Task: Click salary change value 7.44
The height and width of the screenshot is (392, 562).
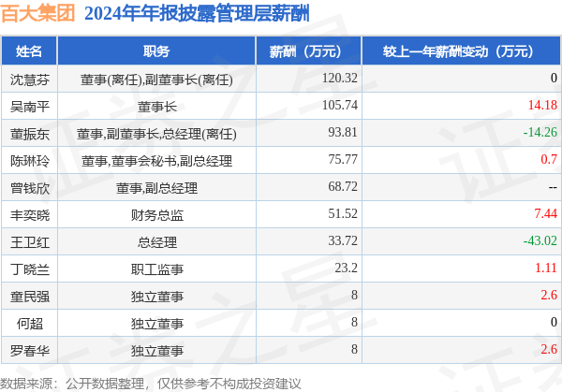Action: pos(545,213)
